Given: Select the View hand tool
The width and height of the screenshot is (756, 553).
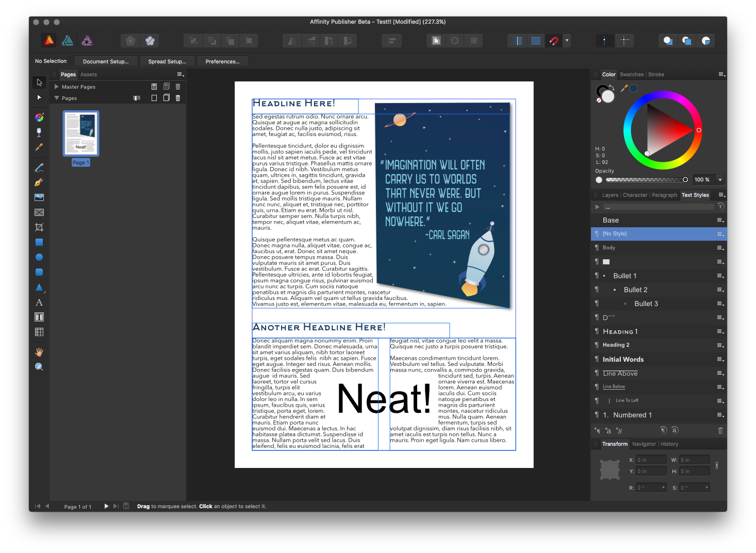Looking at the screenshot, I should tap(39, 352).
